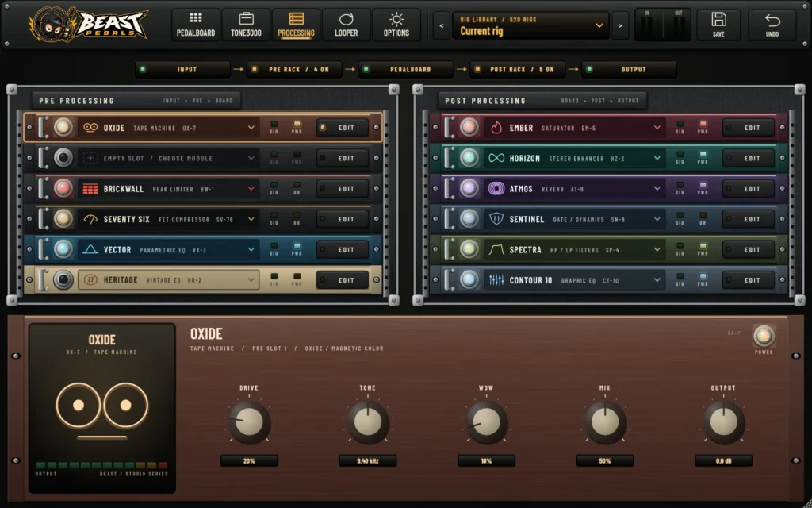
Task: Click Edit on the Brickwall module
Action: (343, 189)
